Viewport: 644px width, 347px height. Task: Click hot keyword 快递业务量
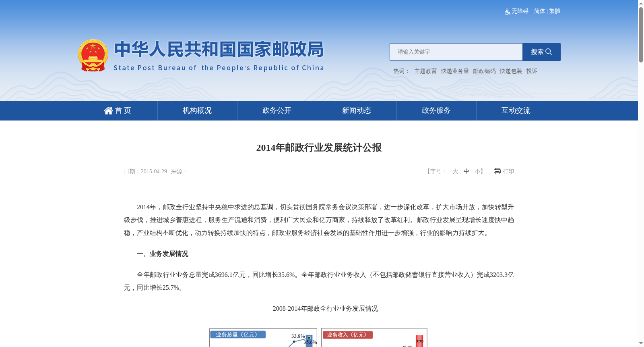tap(455, 71)
